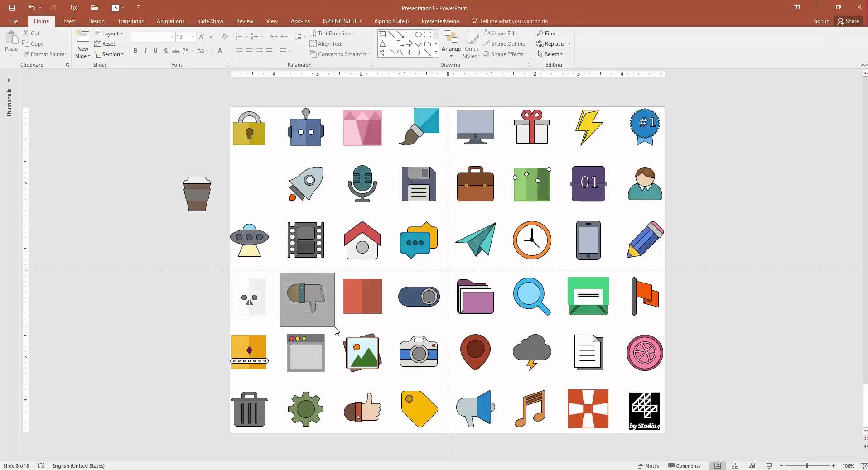This screenshot has width=868, height=470.
Task: Pick the oval shape in the shapes gallery
Action: tap(418, 34)
